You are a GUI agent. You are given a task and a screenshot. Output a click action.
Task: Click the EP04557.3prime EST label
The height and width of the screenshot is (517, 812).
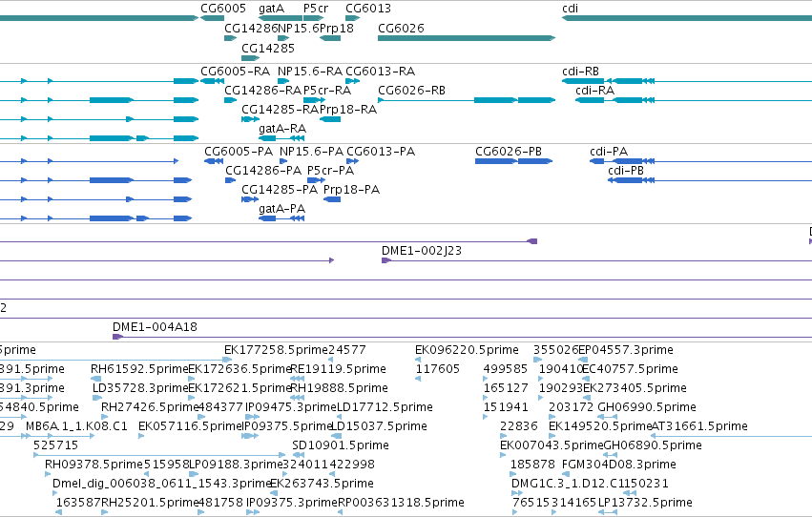626,350
